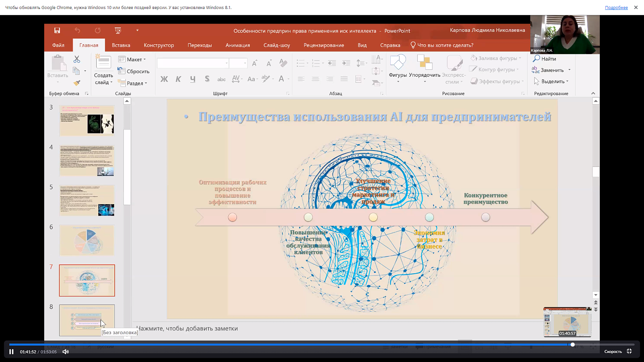Toggle bold with the Ж button
This screenshot has height=362, width=644.
(x=164, y=79)
